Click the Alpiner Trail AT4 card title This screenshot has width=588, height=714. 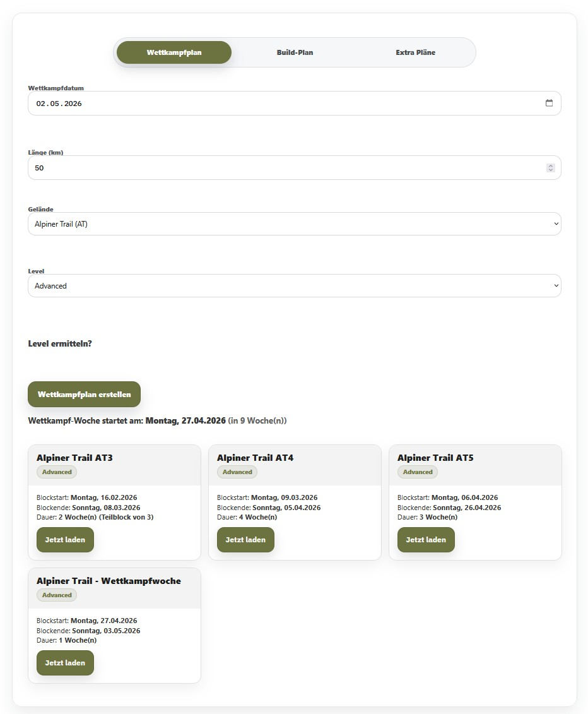click(x=256, y=458)
